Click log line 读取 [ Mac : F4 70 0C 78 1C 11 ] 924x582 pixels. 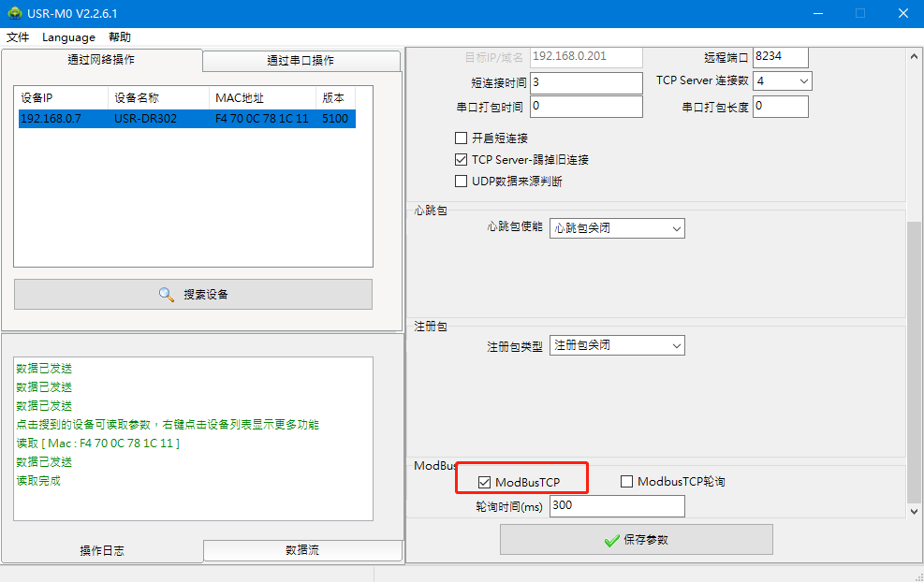97,443
